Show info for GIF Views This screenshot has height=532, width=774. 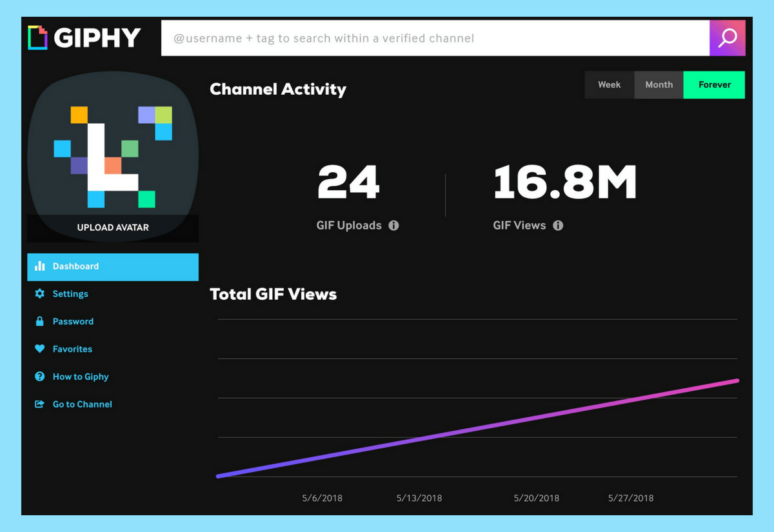558,226
